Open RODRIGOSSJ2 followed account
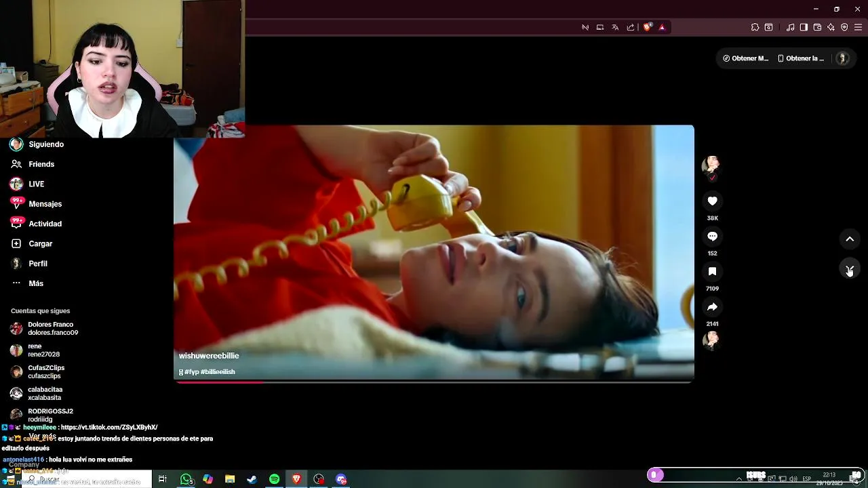This screenshot has height=488, width=868. pos(42,415)
